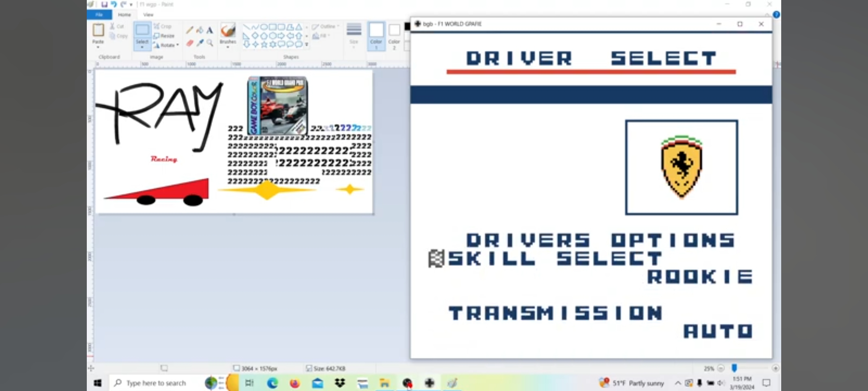Click the Paint Help question mark icon
This screenshot has width=868, height=391.
(776, 14)
